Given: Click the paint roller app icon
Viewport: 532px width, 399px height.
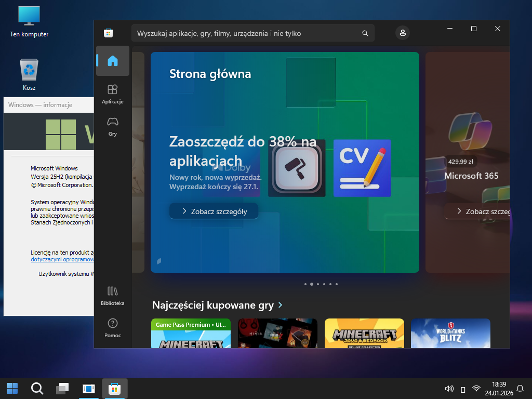Looking at the screenshot, I should click(x=297, y=168).
